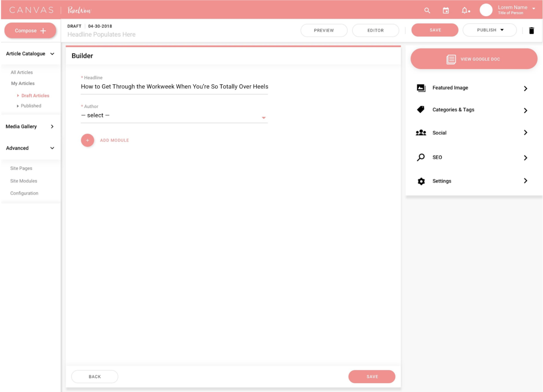Viewport: 543px width, 392px height.
Task: Click the Categories & Tags tag icon
Action: point(421,110)
